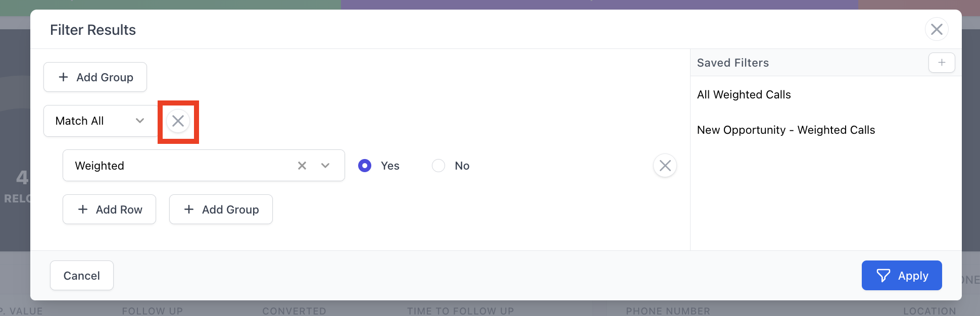Viewport: 980px width, 316px height.
Task: Apply the filter
Action: point(901,276)
